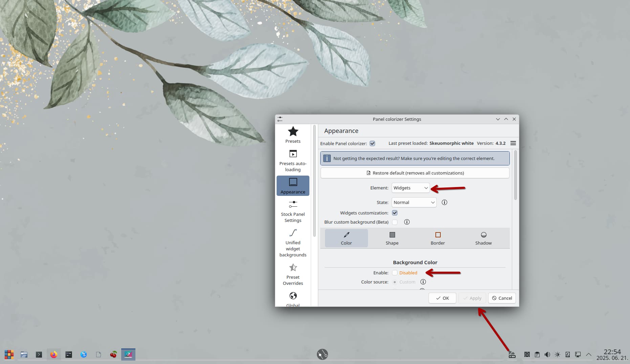This screenshot has height=364, width=630.
Task: Click the volume icon in system tray
Action: pyautogui.click(x=547, y=355)
